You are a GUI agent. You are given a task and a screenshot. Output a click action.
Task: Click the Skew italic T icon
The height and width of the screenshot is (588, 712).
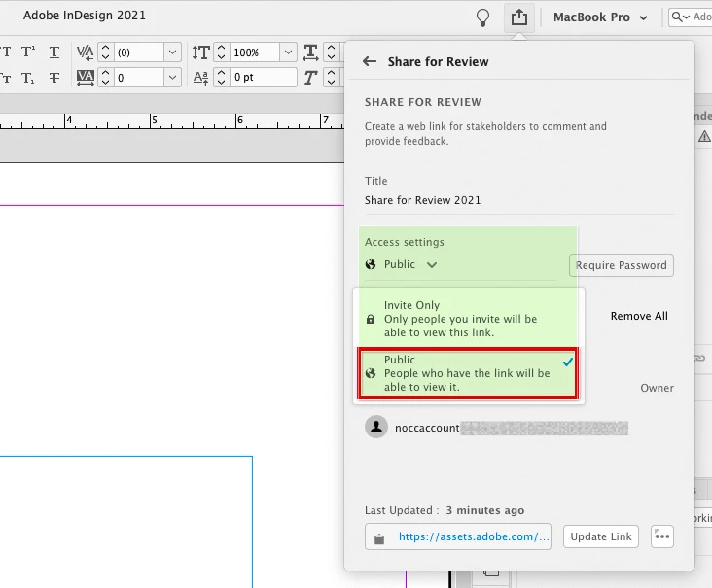tap(310, 78)
